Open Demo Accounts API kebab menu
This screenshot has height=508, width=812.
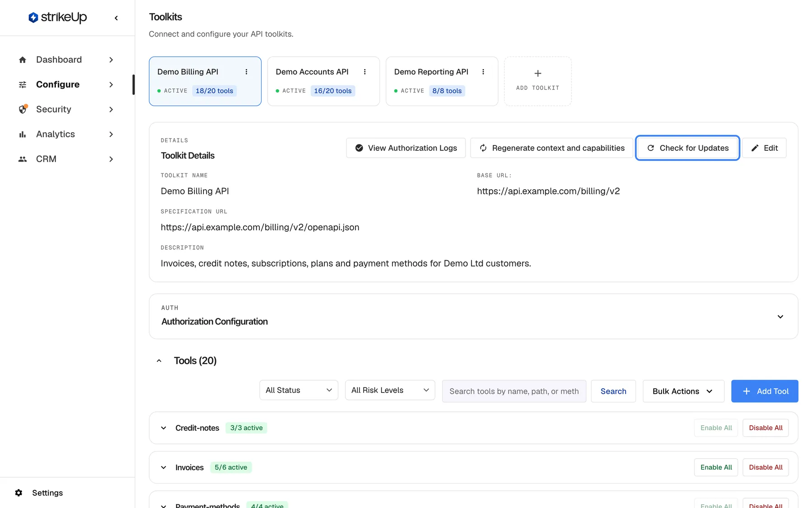[x=365, y=72]
